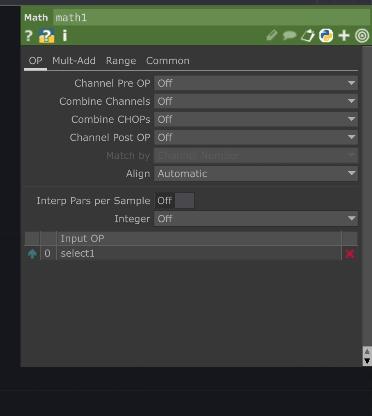372x416 pixels.
Task: Click the scroll up arrow on panel scrollbar
Action: 367,352
